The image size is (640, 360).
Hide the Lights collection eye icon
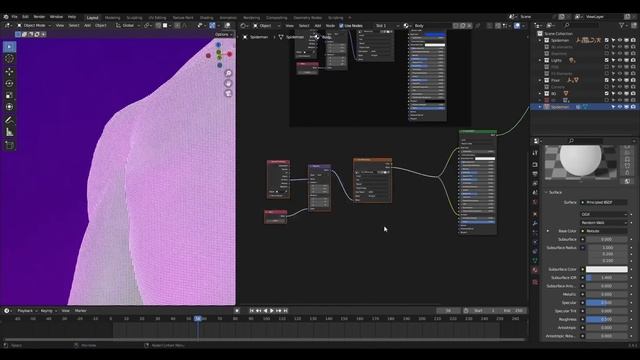point(620,60)
